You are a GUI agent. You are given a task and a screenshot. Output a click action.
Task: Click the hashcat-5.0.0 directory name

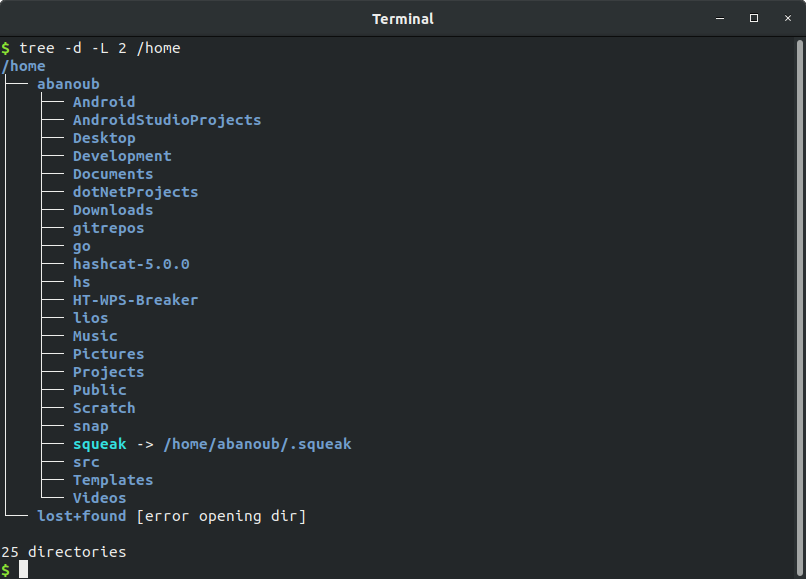[x=130, y=264]
